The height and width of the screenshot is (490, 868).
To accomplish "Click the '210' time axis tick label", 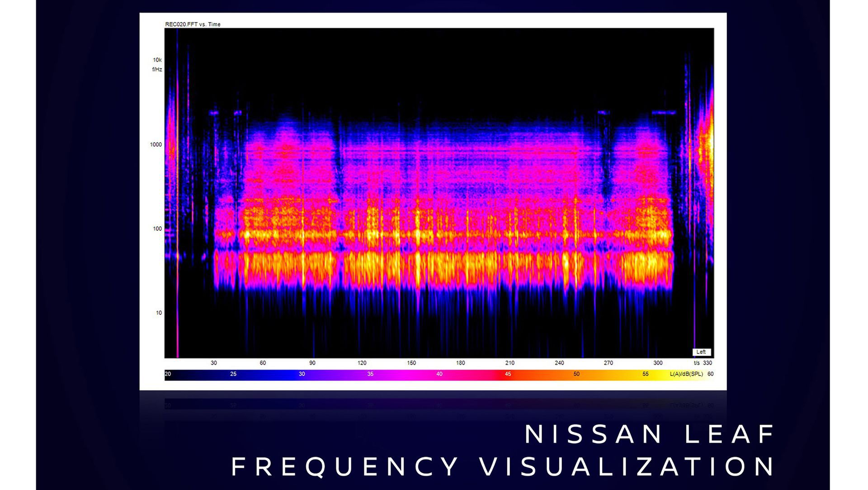I will pyautogui.click(x=510, y=363).
